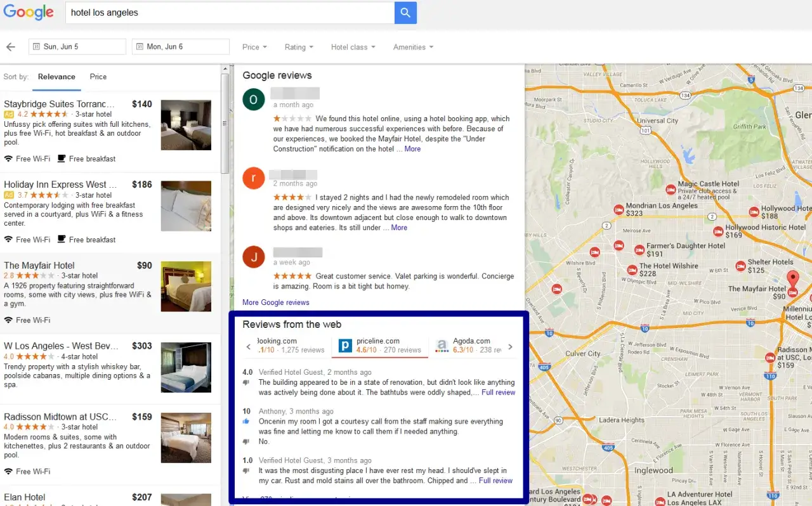The height and width of the screenshot is (506, 812).
Task: Open the Price filter dropdown
Action: click(x=254, y=46)
